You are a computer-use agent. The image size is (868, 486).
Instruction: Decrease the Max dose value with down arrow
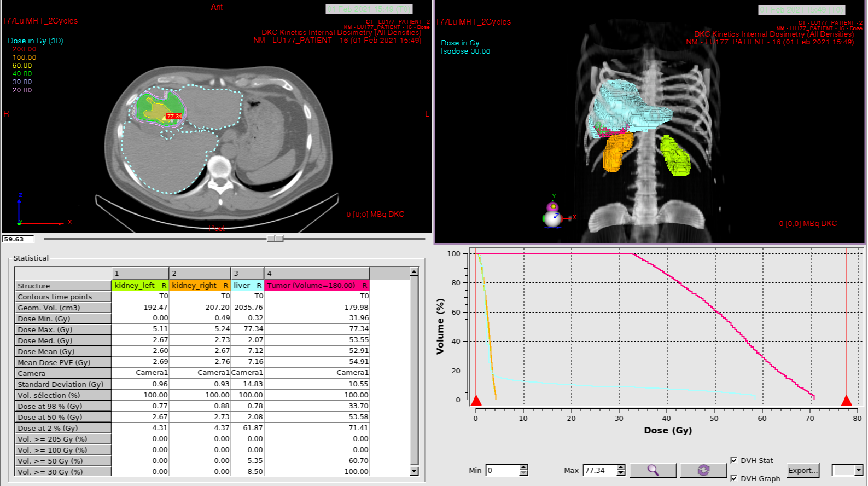(x=621, y=473)
